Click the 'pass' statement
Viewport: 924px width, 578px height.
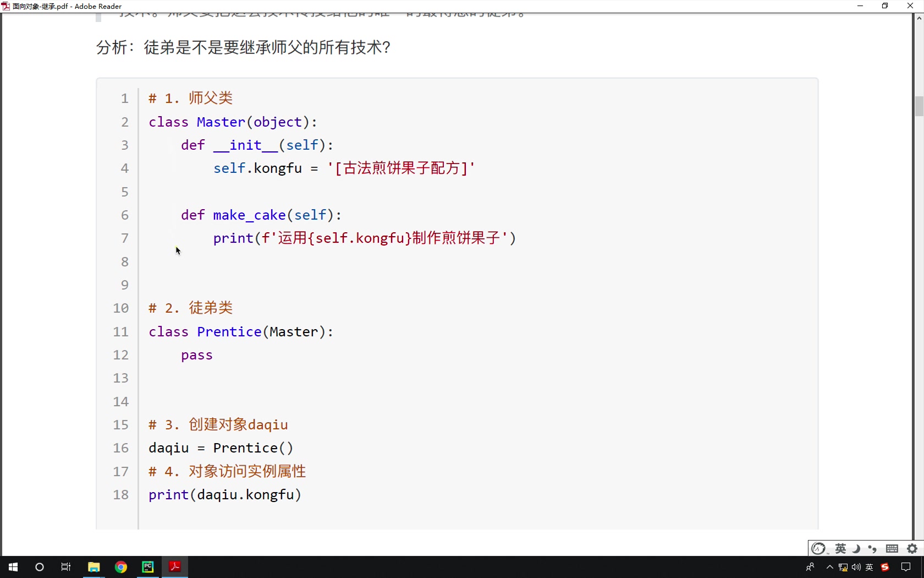[x=197, y=355]
